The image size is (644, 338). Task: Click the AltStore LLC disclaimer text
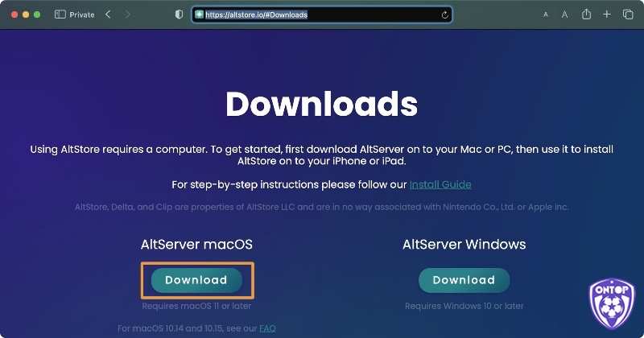321,207
